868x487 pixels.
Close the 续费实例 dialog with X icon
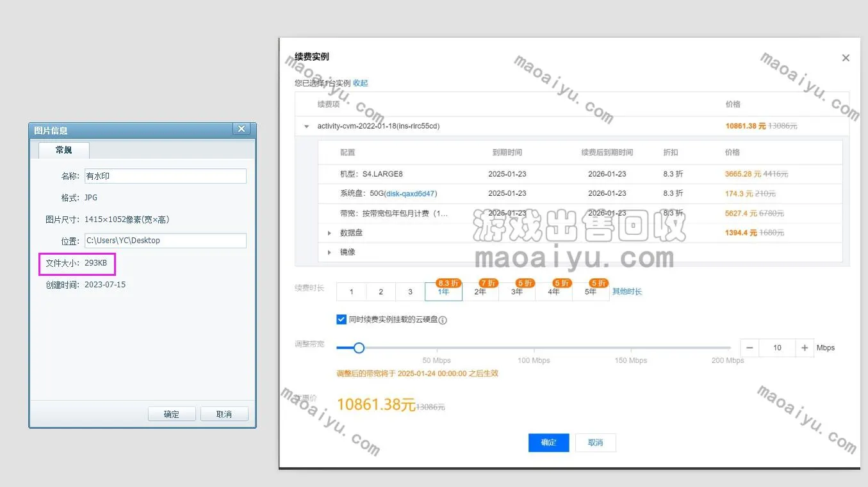pyautogui.click(x=846, y=58)
